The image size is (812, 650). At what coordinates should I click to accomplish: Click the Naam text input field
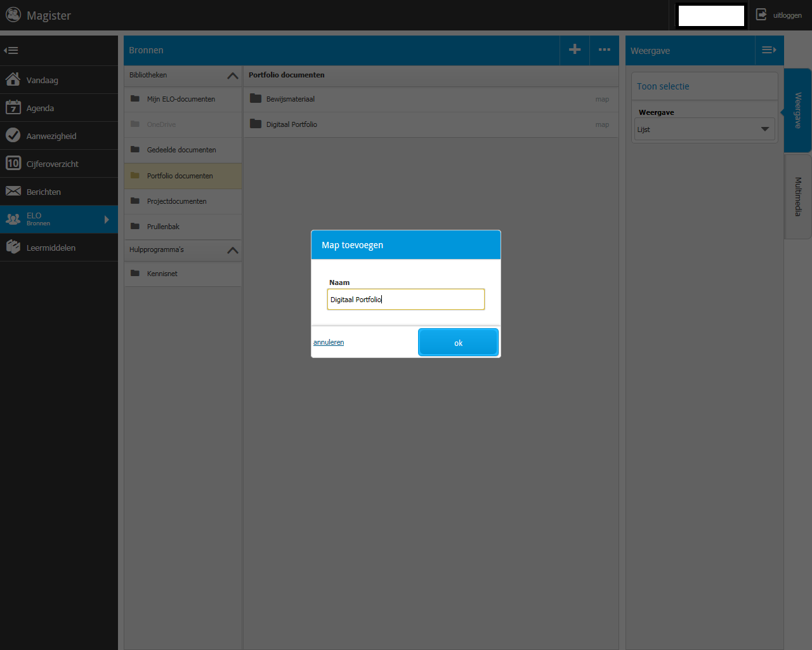[406, 300]
